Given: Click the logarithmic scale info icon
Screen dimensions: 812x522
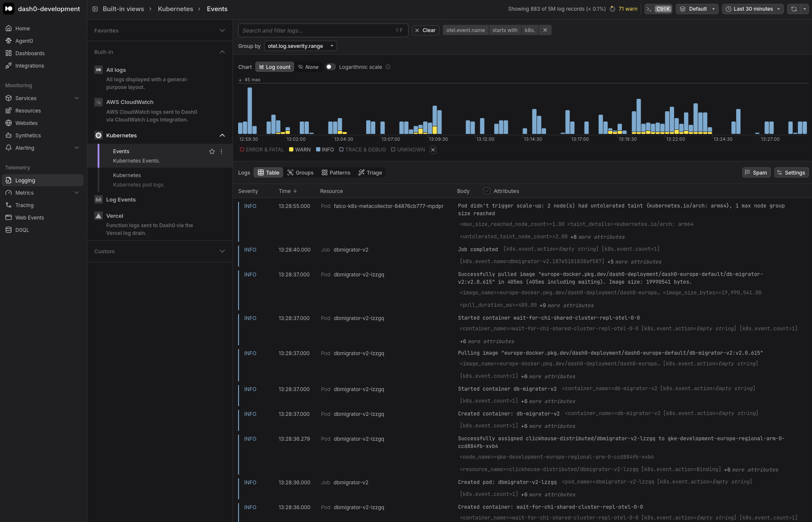Looking at the screenshot, I should coord(388,67).
